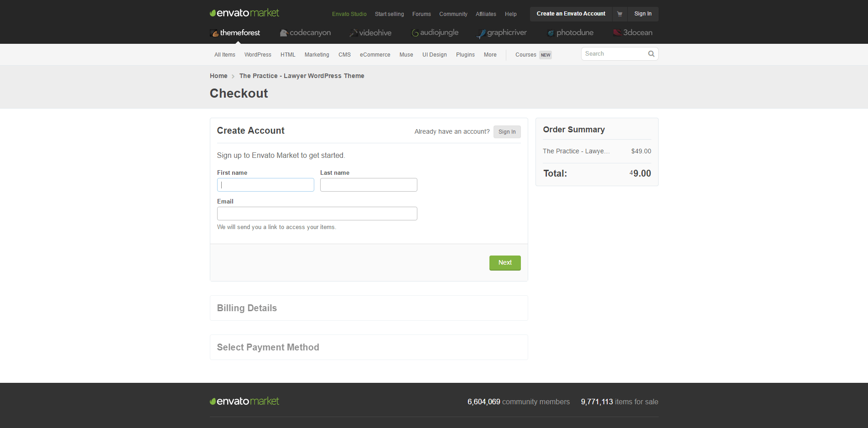The image size is (868, 428).
Task: Click the search magnifier icon
Action: 651,54
